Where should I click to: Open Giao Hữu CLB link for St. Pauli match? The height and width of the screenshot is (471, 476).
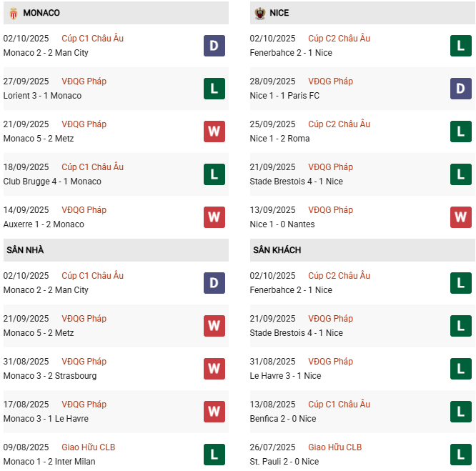334,447
